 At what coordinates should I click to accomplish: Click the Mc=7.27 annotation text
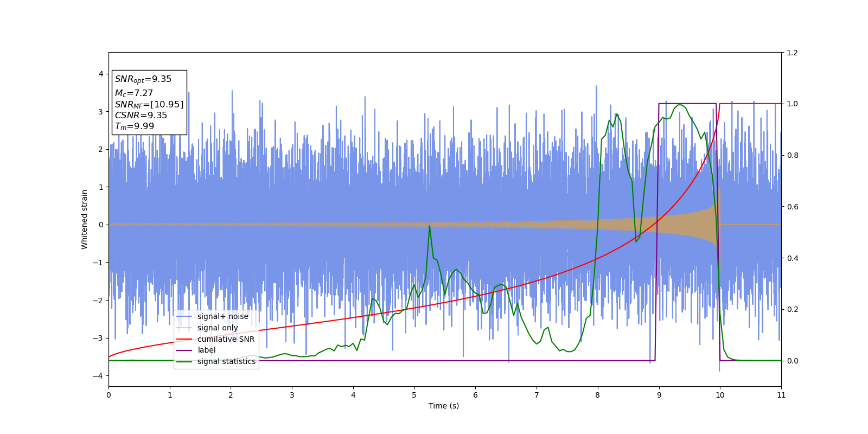(x=134, y=93)
